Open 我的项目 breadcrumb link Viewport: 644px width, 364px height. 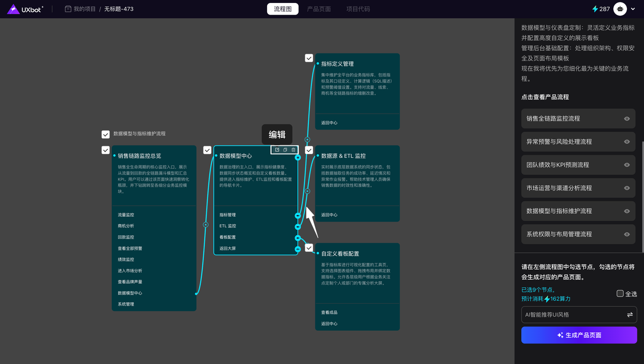click(84, 9)
